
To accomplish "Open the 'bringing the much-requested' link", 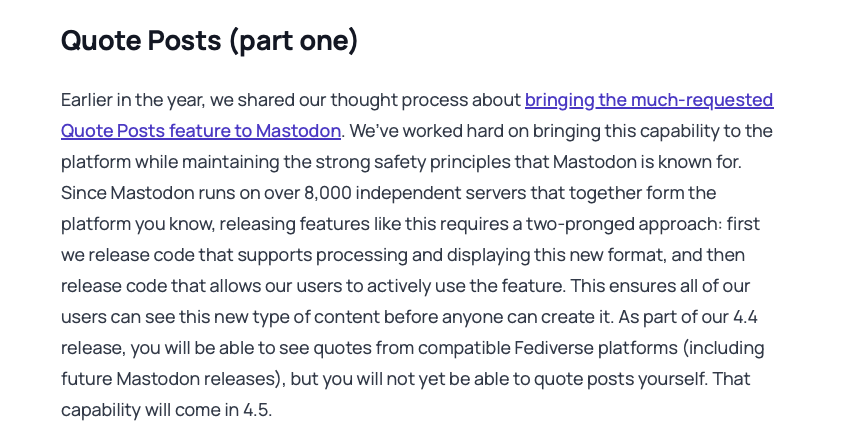I will point(649,100).
